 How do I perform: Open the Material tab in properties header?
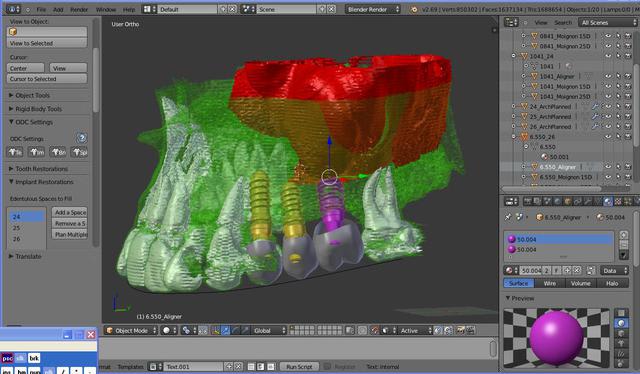coord(608,201)
